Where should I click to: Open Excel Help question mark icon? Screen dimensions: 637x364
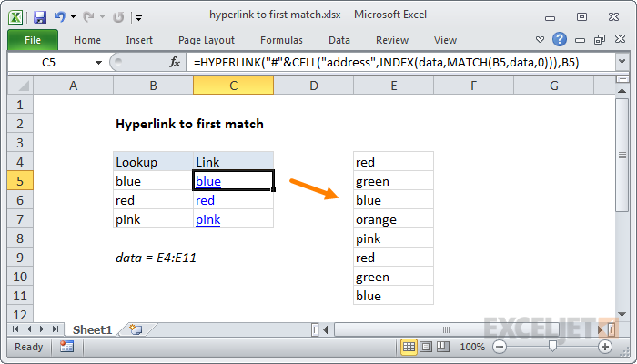[560, 39]
